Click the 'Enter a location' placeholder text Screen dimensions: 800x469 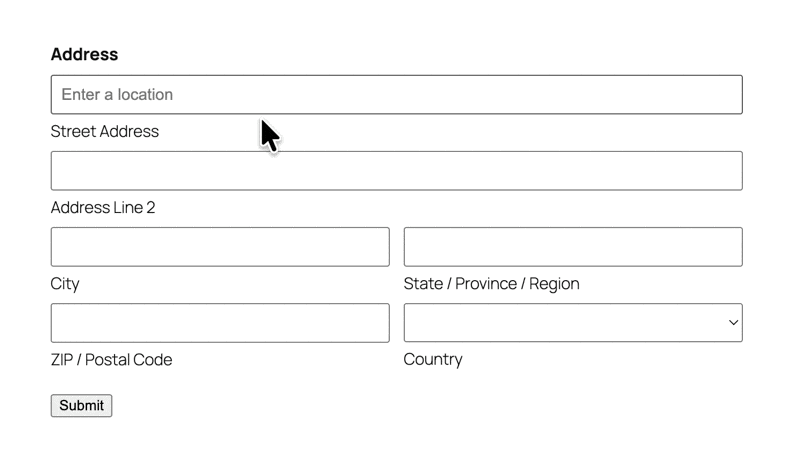point(117,95)
